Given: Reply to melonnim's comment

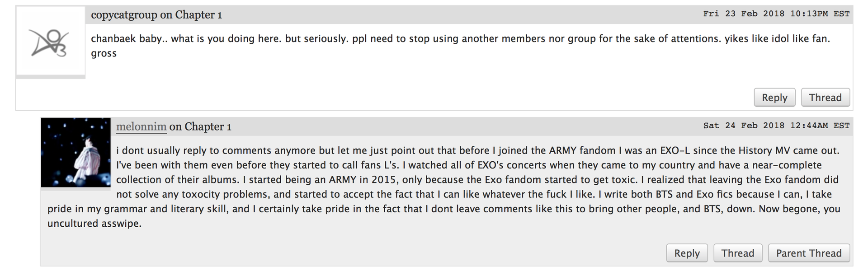Looking at the screenshot, I should tap(687, 253).
